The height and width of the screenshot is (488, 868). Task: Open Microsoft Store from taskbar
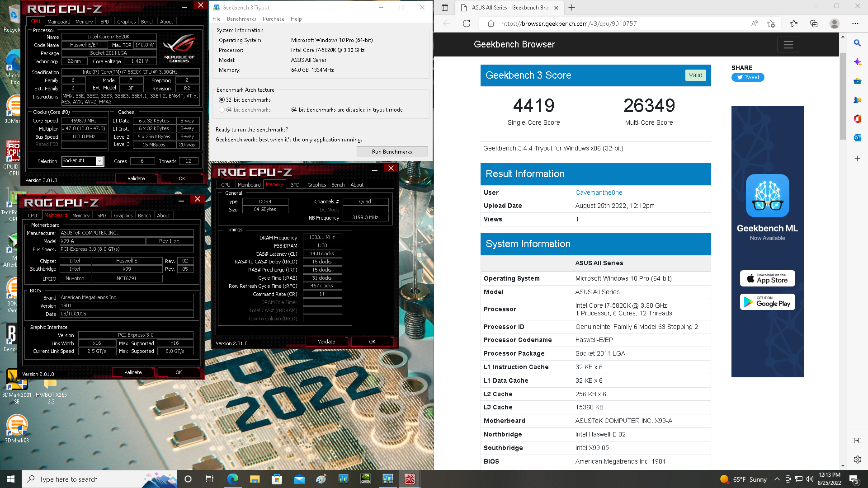tap(277, 479)
